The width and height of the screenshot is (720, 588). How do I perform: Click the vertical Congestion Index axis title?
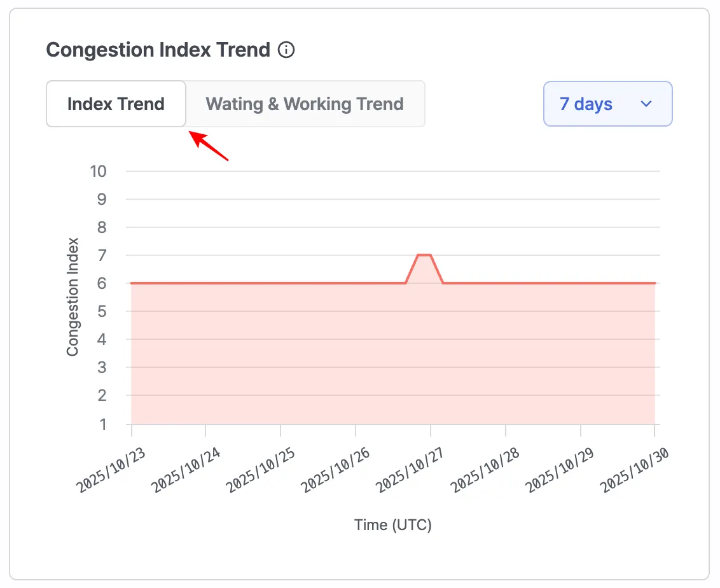coord(73,297)
